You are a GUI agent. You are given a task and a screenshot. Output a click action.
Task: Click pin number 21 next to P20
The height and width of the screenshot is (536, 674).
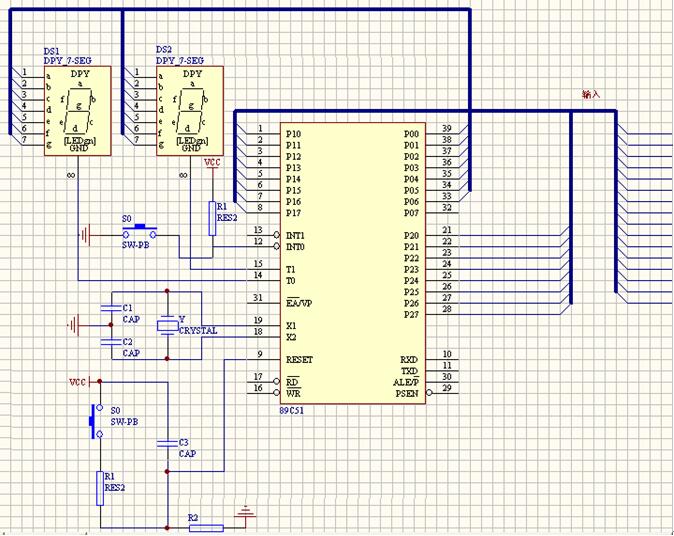click(447, 230)
